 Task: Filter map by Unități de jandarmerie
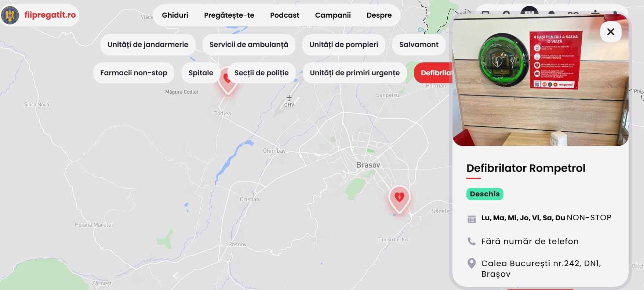[x=148, y=44]
